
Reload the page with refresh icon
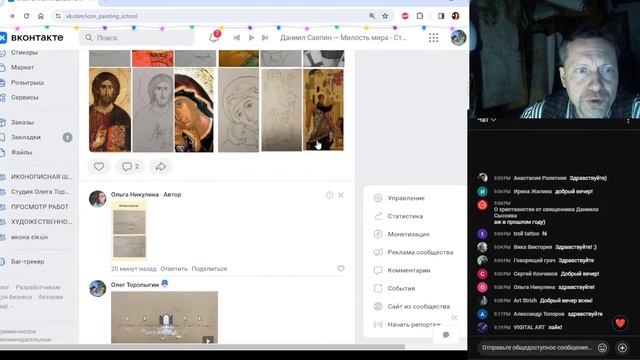click(26, 16)
